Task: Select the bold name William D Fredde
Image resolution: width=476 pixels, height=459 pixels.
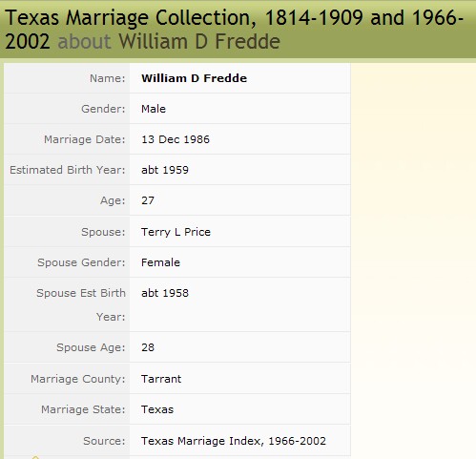Action: 194,78
